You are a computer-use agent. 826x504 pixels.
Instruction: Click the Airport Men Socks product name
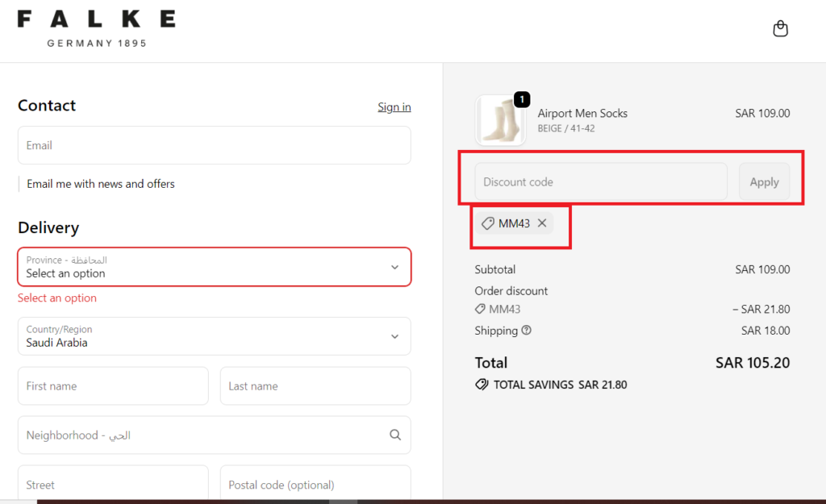tap(582, 113)
